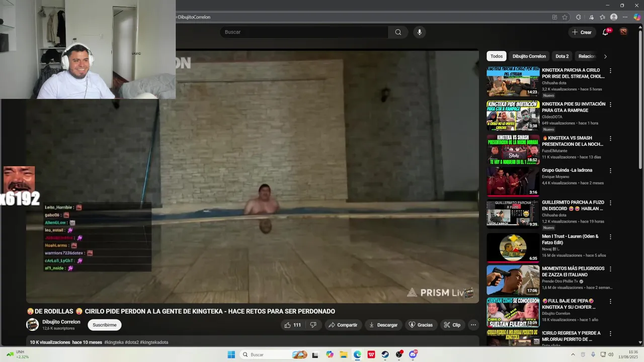
Task: Open WPS Office from taskbar
Action: tap(371, 354)
